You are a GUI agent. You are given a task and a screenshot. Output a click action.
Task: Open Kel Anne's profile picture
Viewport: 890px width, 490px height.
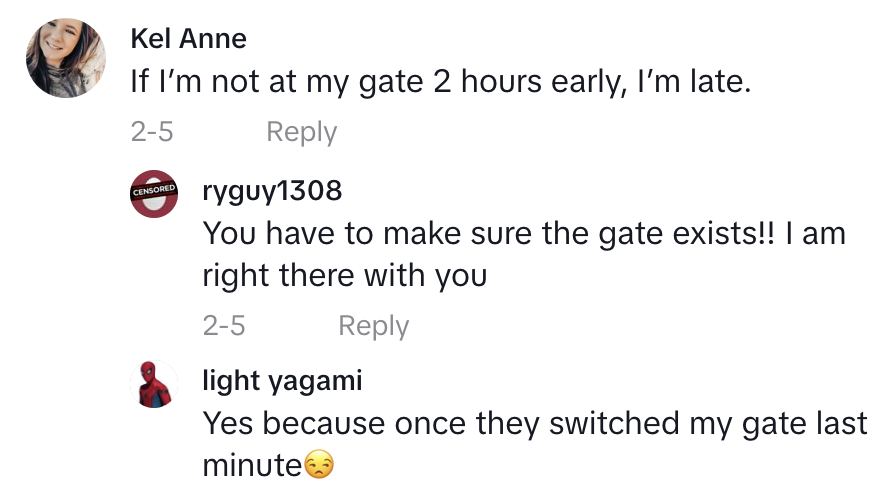pyautogui.click(x=65, y=59)
